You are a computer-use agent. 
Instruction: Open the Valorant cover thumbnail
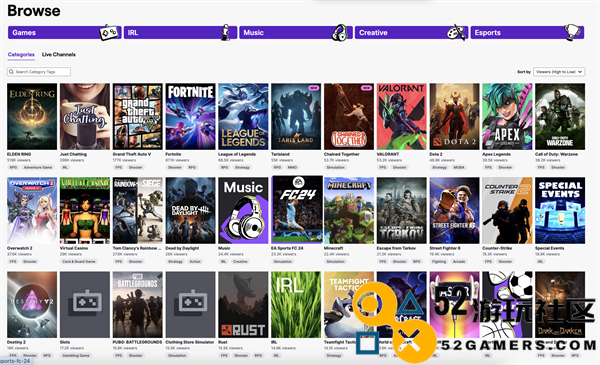tap(402, 116)
